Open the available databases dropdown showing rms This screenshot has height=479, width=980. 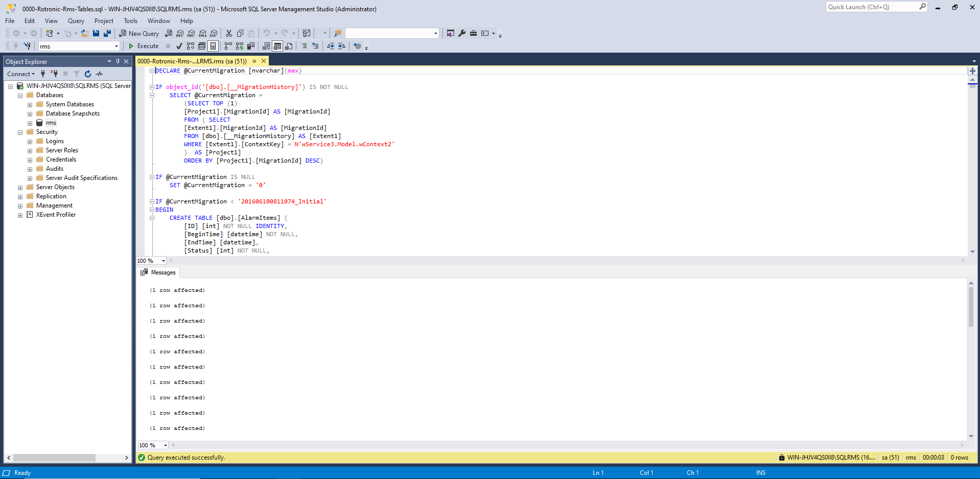[79, 46]
